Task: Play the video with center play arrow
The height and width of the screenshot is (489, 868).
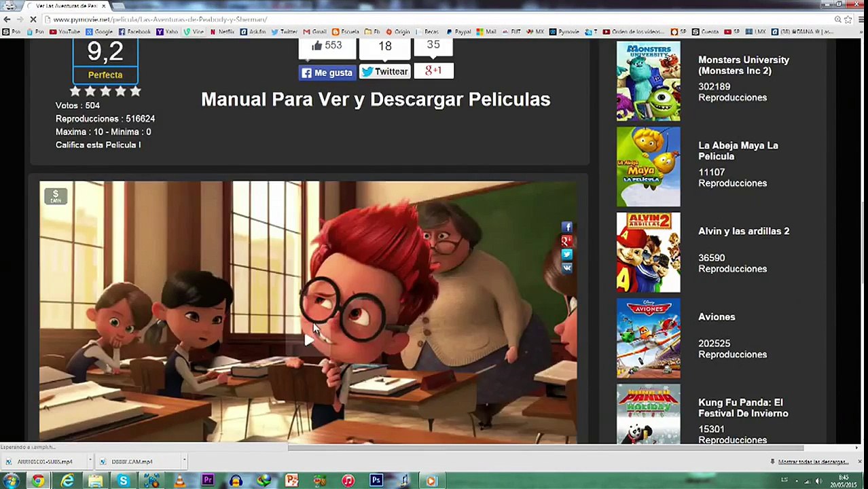Action: coord(309,340)
